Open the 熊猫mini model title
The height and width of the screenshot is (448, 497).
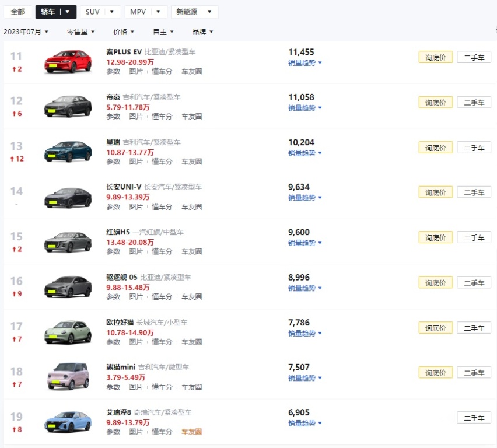121,367
